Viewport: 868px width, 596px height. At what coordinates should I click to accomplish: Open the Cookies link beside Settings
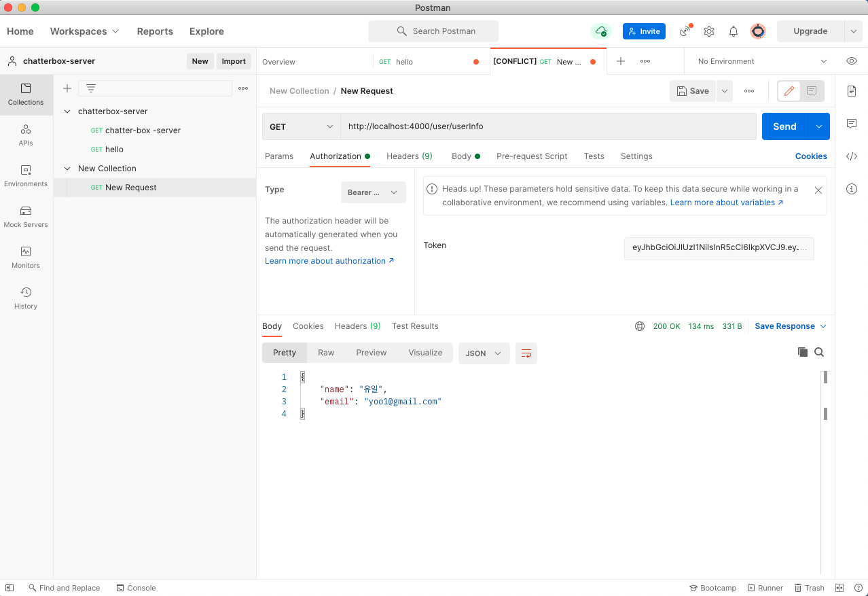(811, 156)
